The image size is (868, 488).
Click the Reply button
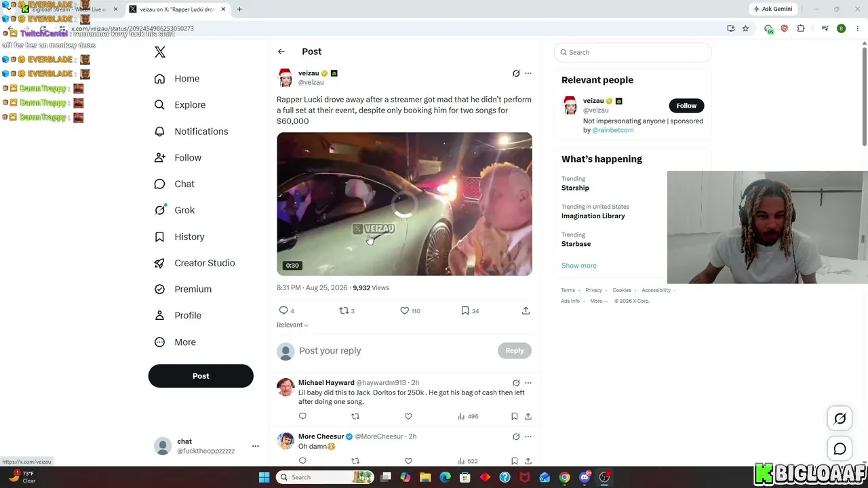point(515,350)
